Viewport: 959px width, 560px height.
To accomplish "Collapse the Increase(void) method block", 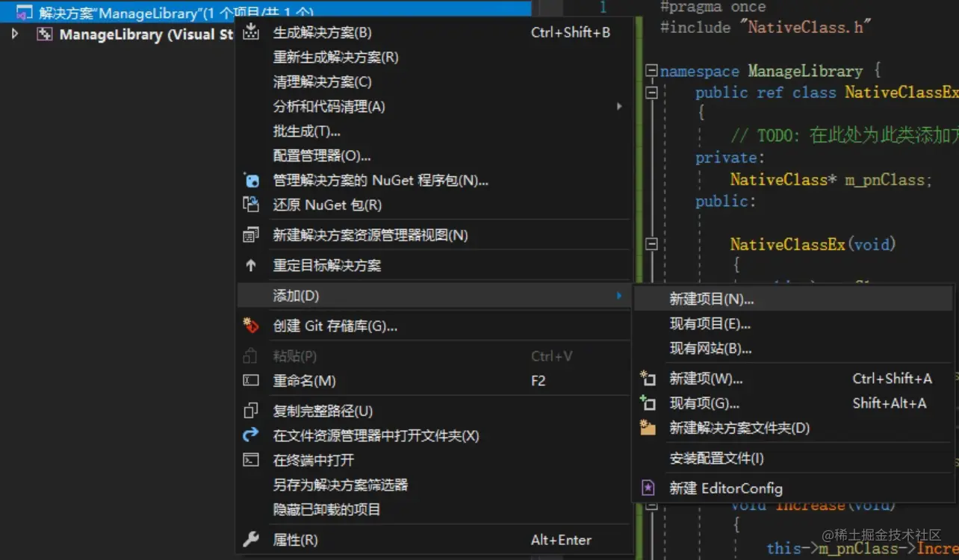I will coord(651,505).
